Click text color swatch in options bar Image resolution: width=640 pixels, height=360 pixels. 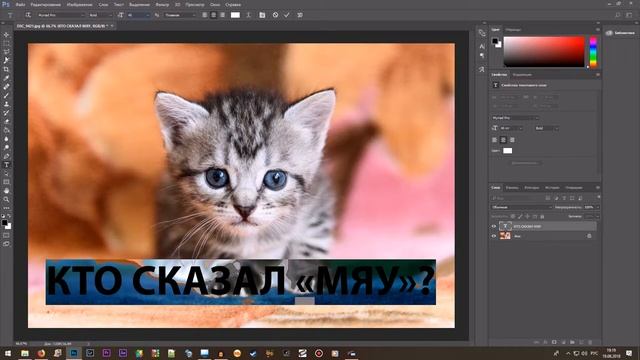235,15
